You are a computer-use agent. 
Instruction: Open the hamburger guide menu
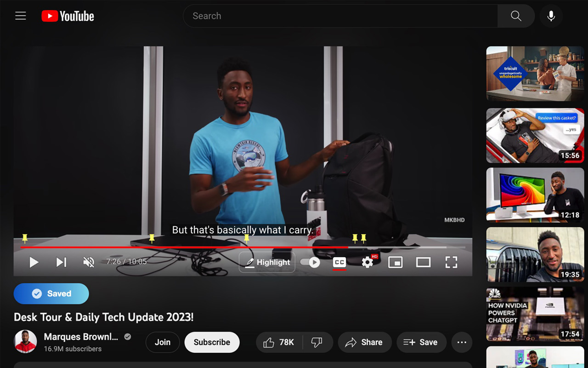(x=21, y=16)
